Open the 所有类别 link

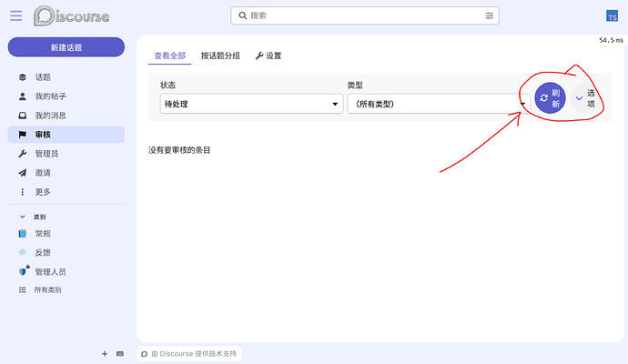66,290
